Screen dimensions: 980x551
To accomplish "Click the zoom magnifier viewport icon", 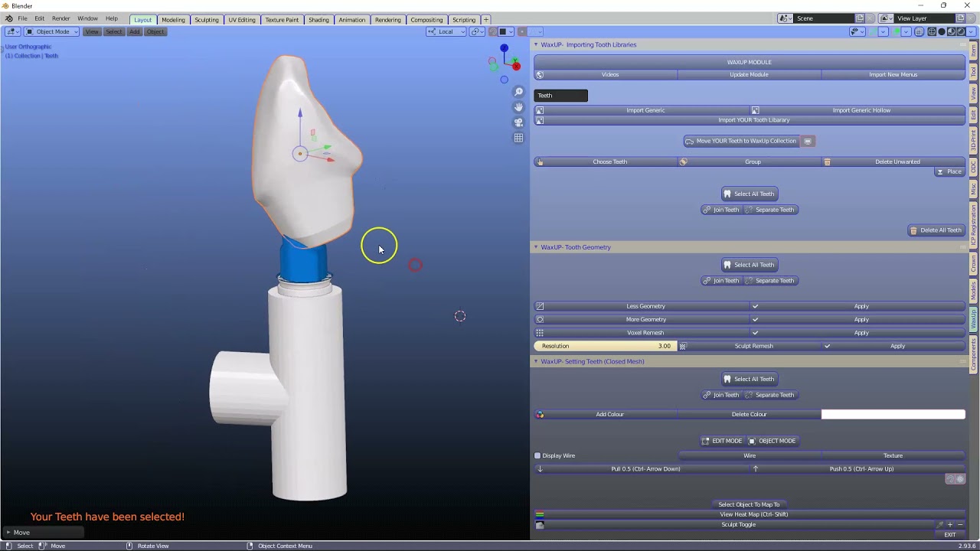I will 519,92.
